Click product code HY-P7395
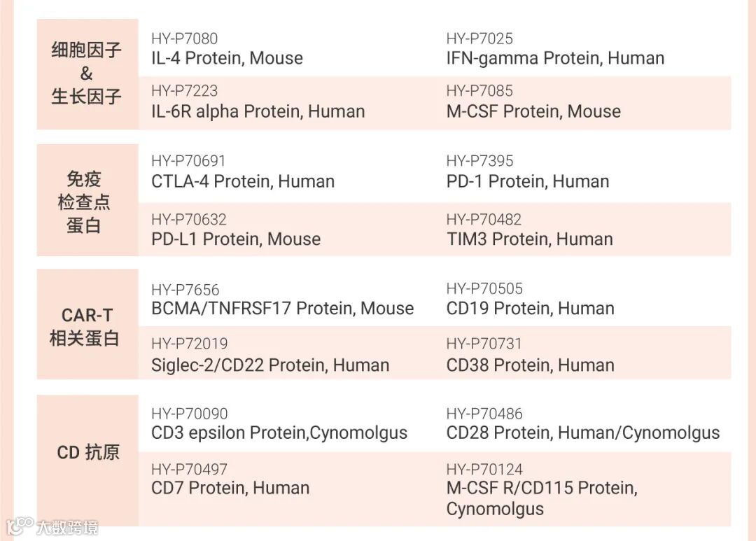The image size is (756, 541). point(479,161)
